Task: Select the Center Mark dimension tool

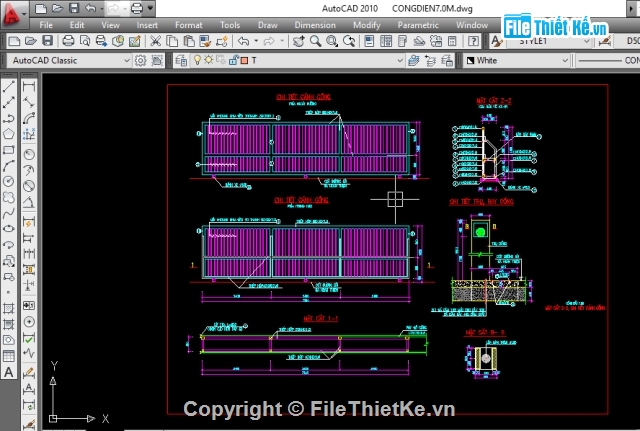Action: (x=29, y=322)
